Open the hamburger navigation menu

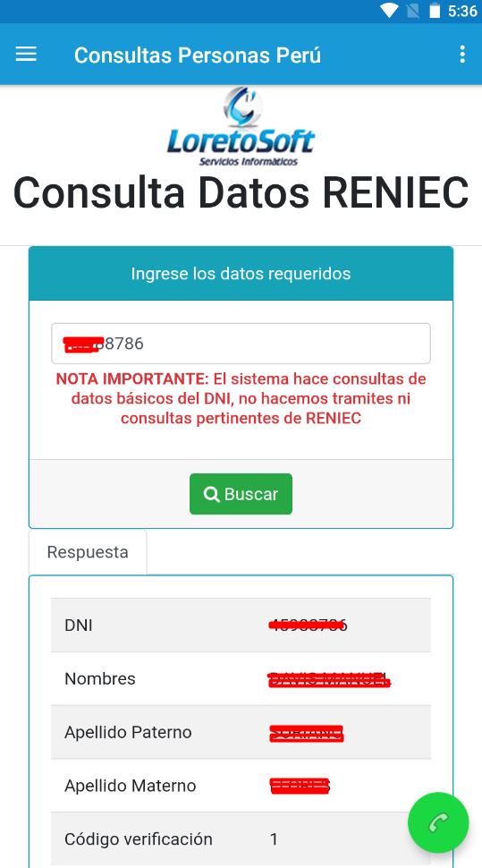pos(26,55)
